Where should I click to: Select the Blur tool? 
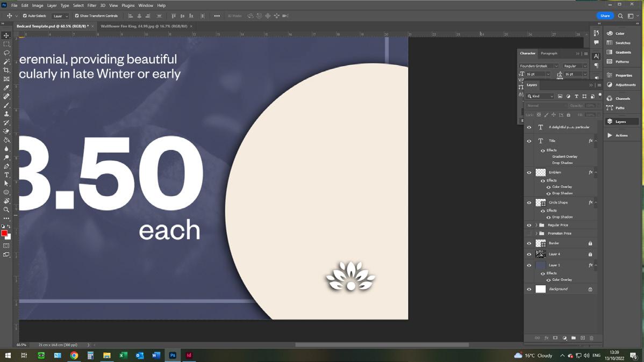[x=6, y=149]
